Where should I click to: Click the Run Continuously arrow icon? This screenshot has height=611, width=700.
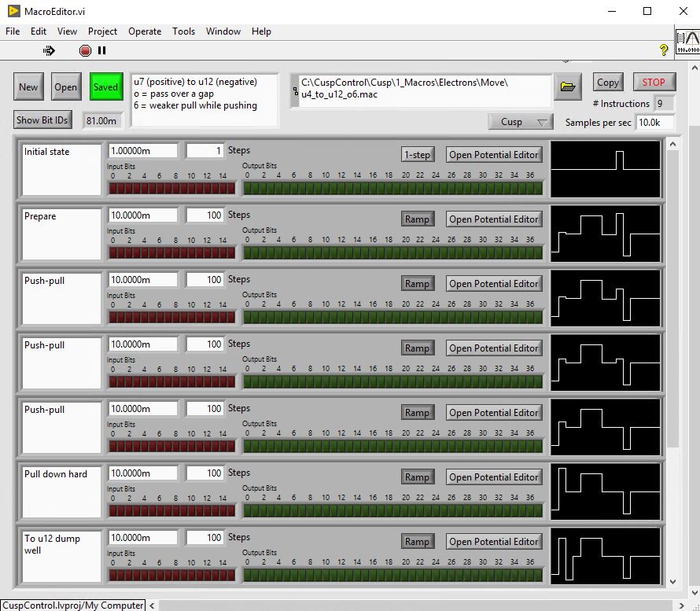point(49,50)
